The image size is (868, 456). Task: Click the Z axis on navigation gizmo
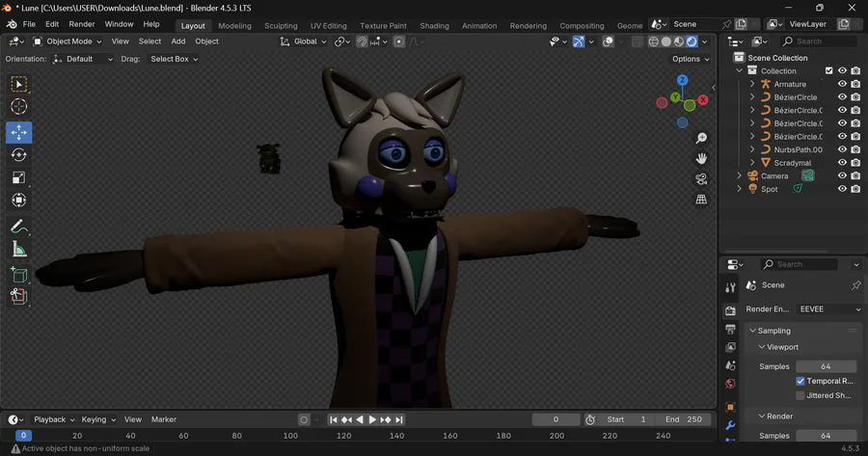click(x=683, y=80)
